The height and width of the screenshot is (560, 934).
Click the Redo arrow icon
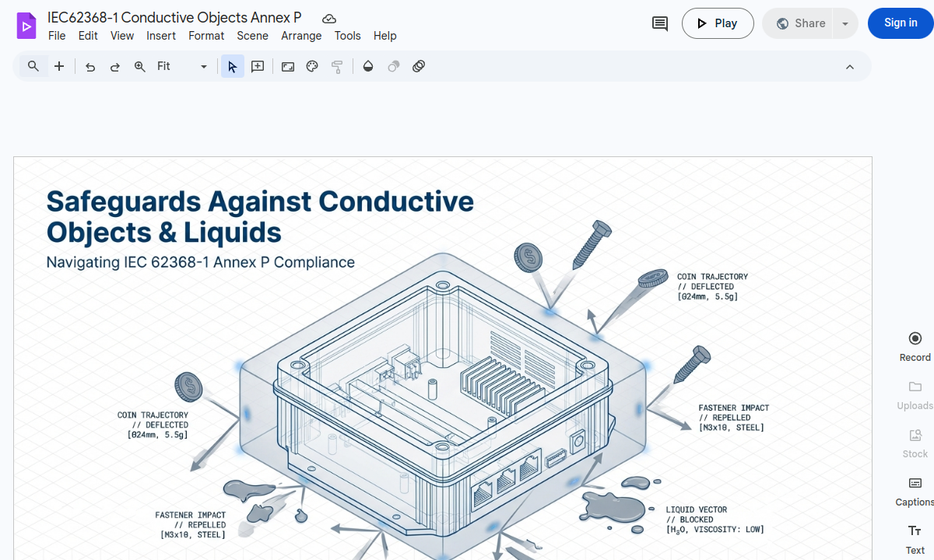coord(114,66)
